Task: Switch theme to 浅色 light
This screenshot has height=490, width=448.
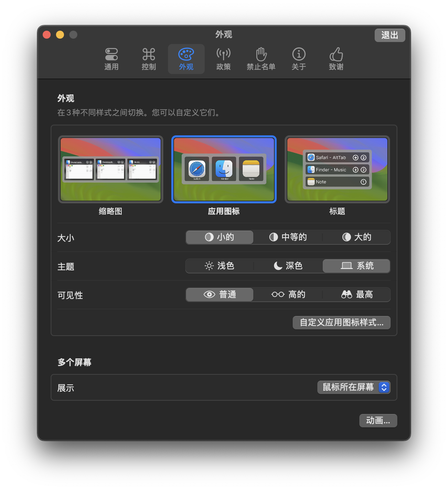Action: [x=220, y=266]
